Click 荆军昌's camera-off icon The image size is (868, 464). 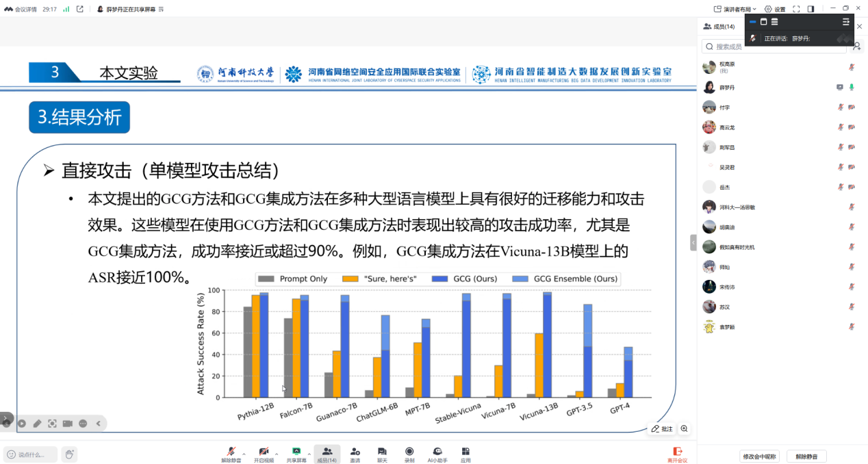tap(852, 147)
